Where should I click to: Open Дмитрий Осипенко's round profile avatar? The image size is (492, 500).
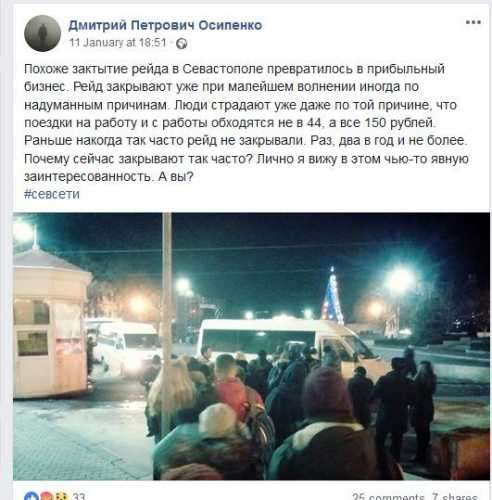tap(43, 33)
